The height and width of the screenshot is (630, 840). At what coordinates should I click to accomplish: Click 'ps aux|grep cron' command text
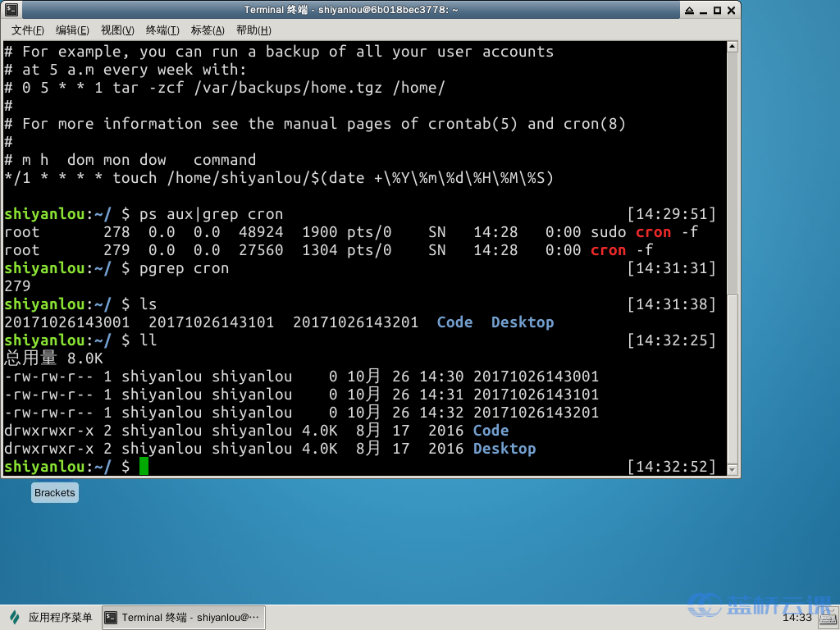(211, 214)
